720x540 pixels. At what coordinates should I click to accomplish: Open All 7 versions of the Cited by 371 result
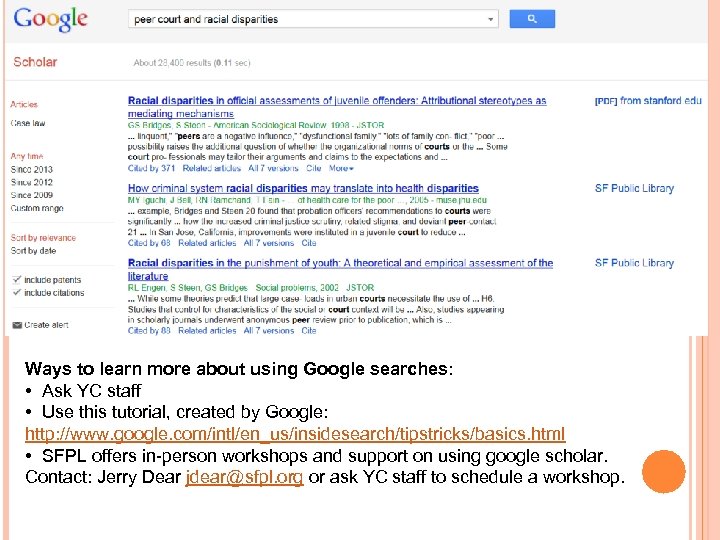(x=273, y=169)
